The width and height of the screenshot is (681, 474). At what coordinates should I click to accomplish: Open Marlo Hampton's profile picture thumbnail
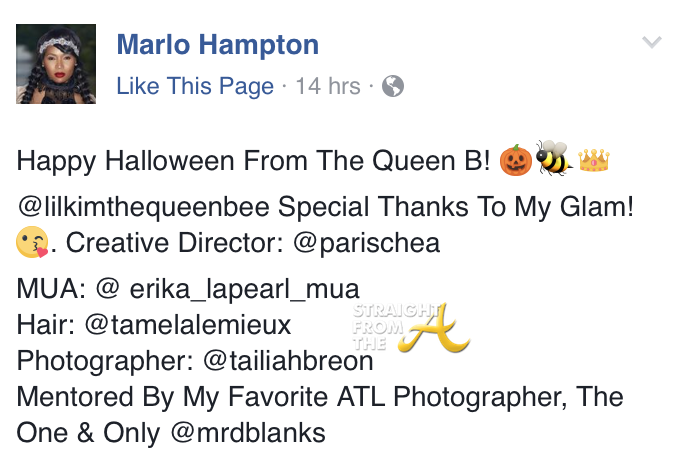click(56, 64)
